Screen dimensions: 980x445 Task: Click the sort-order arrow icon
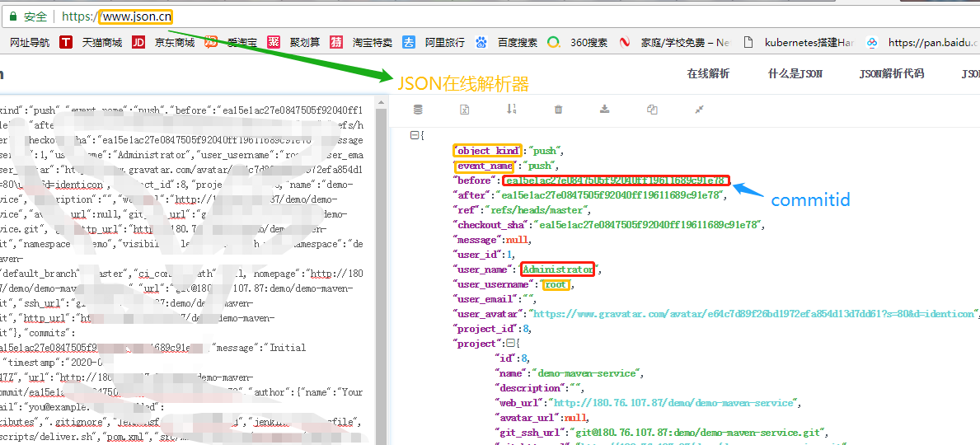pyautogui.click(x=511, y=109)
